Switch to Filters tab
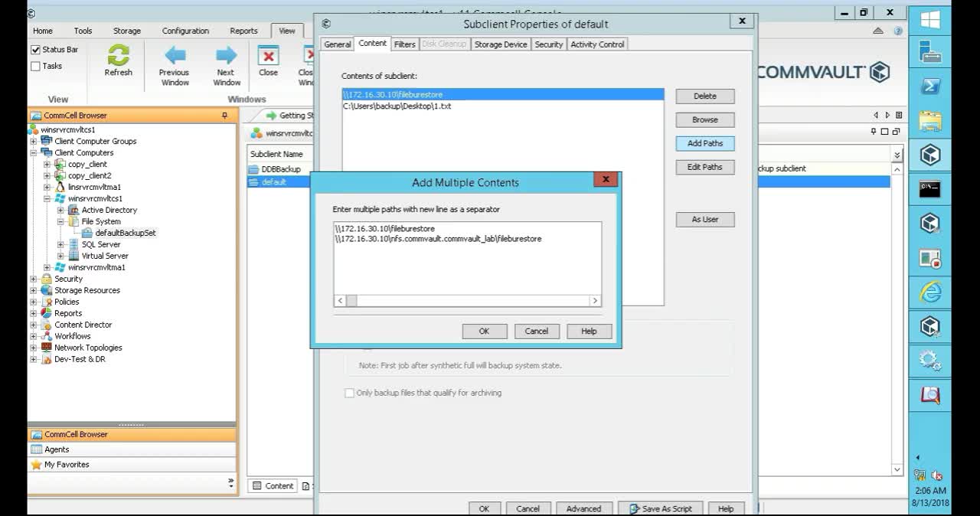Viewport: 980px width, 516px height. click(x=404, y=44)
